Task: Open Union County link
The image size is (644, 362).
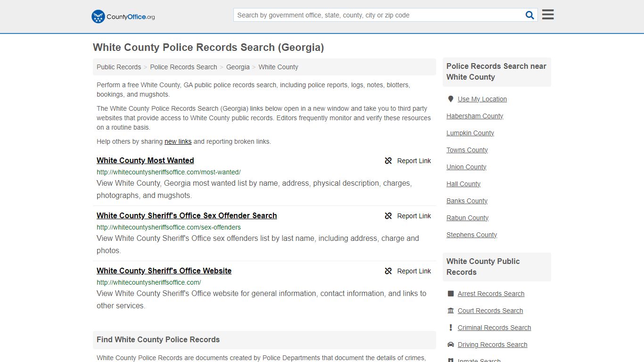Action: (x=466, y=167)
